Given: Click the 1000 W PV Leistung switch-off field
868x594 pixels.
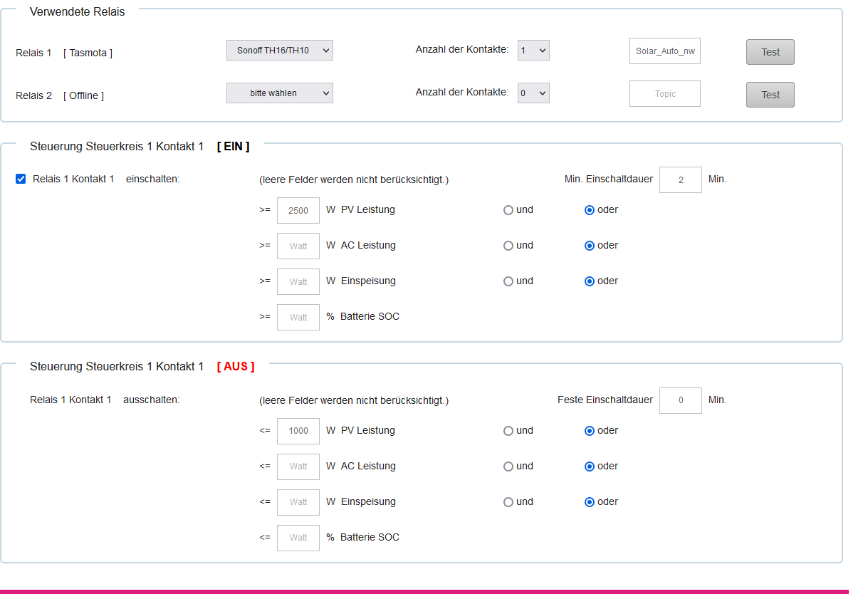Looking at the screenshot, I should pyautogui.click(x=298, y=432).
